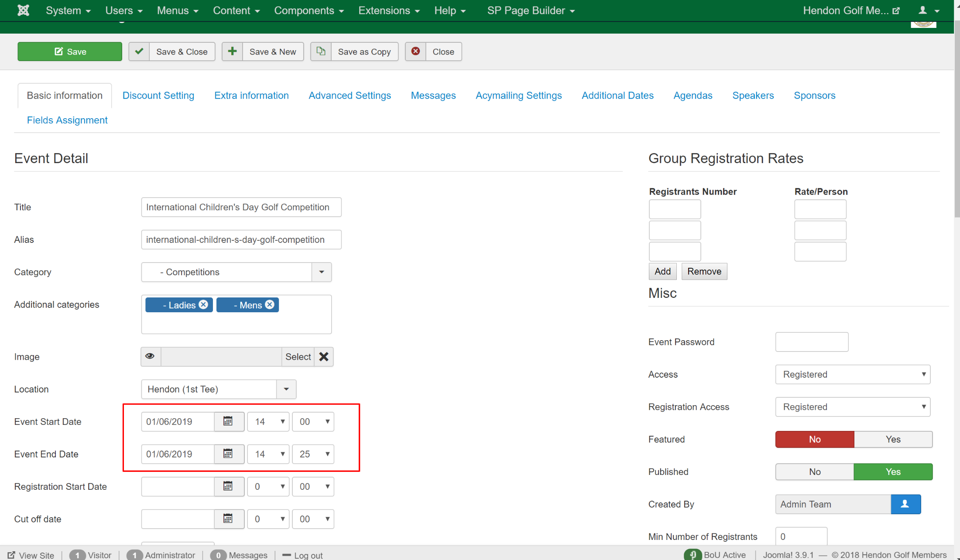Open the Components menu

309,10
